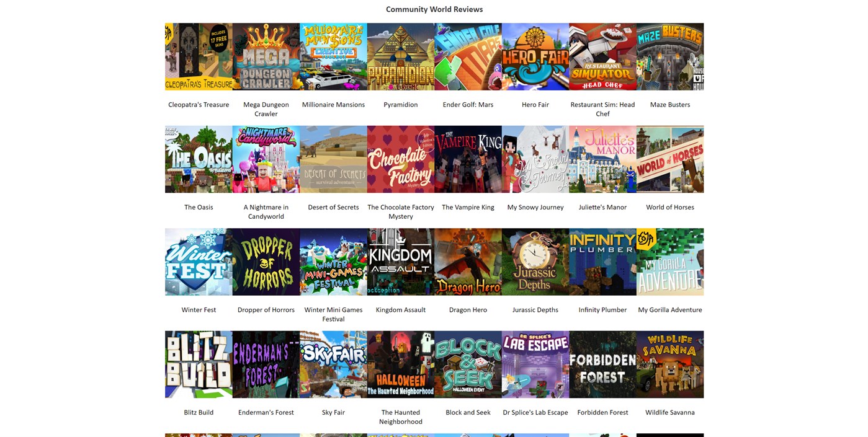The width and height of the screenshot is (868, 437).
Task: Select the Mega Dungeon Crawler cover image
Action: [x=266, y=56]
